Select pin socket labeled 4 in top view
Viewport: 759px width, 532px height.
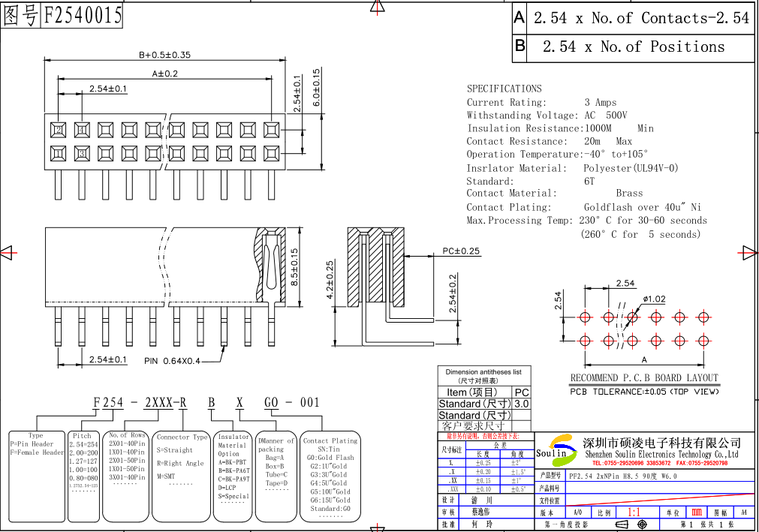click(82, 130)
